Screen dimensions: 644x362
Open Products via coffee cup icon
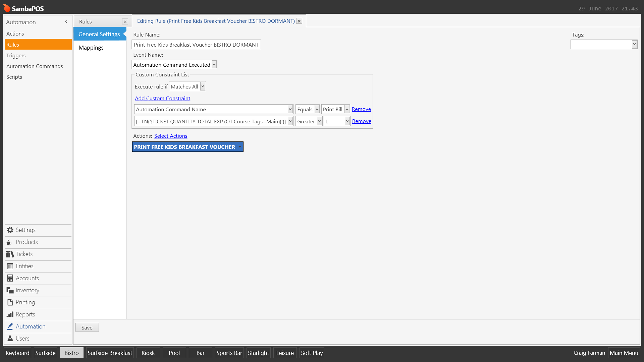click(9, 242)
